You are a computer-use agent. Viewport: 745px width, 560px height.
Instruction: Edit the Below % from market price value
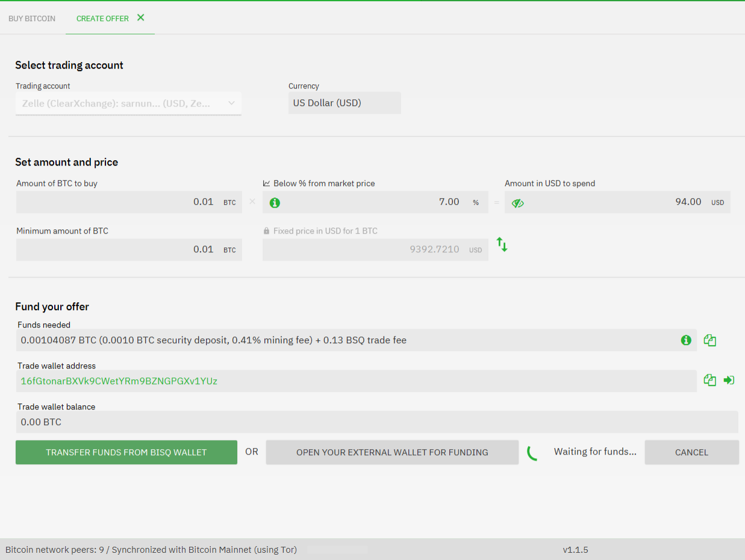point(375,202)
